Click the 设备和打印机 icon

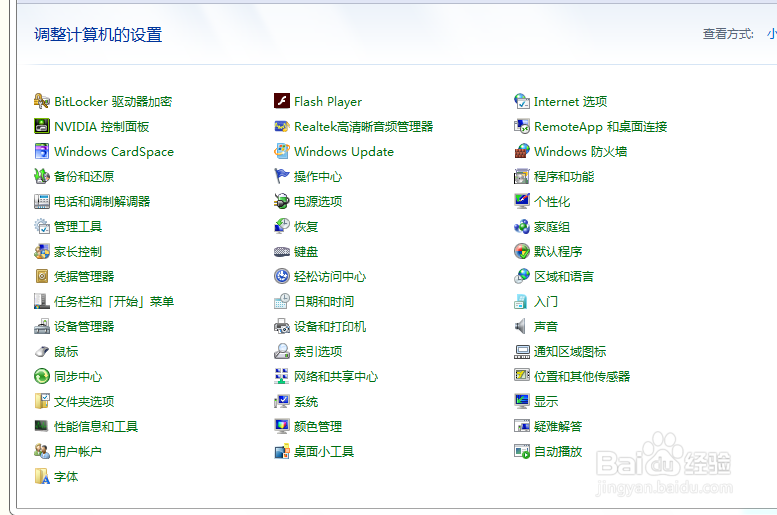(x=281, y=326)
